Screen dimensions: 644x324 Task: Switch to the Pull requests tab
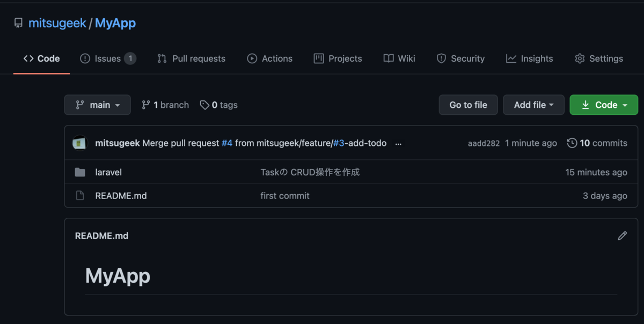(191, 58)
